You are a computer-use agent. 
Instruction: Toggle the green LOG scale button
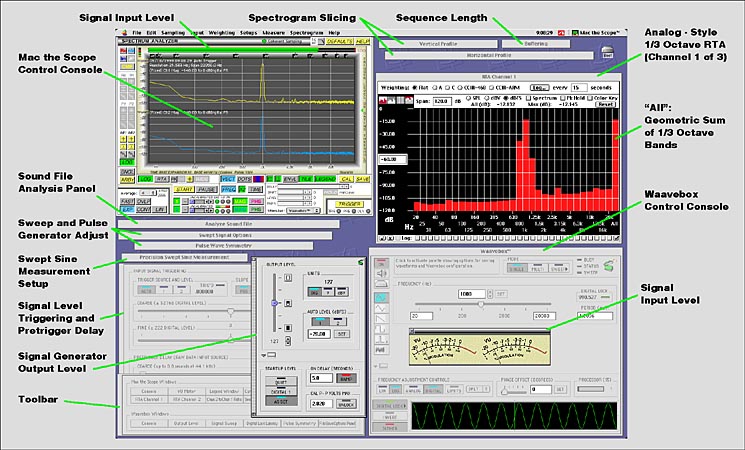tap(145, 179)
